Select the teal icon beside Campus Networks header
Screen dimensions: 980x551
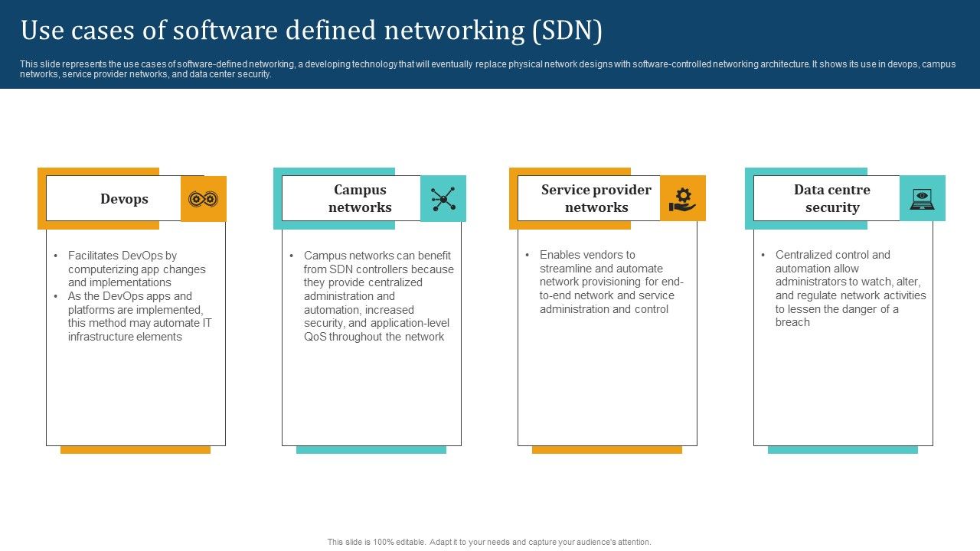coord(443,197)
